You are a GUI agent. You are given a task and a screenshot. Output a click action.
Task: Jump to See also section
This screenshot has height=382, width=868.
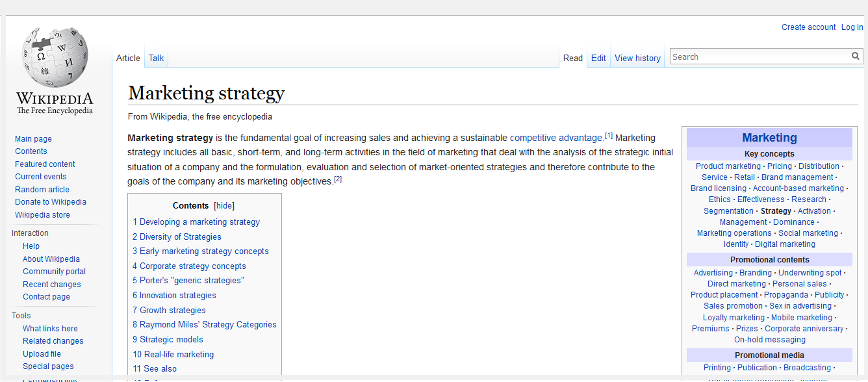155,369
